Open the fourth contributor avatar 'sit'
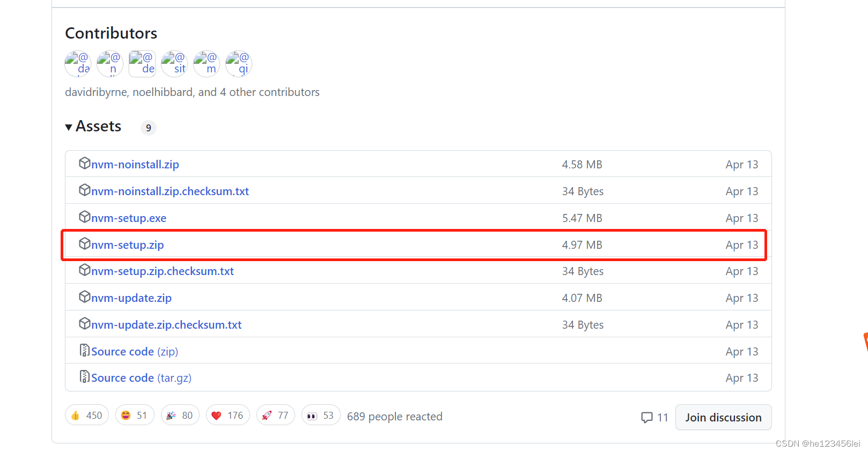The width and height of the screenshot is (868, 452). [x=174, y=64]
